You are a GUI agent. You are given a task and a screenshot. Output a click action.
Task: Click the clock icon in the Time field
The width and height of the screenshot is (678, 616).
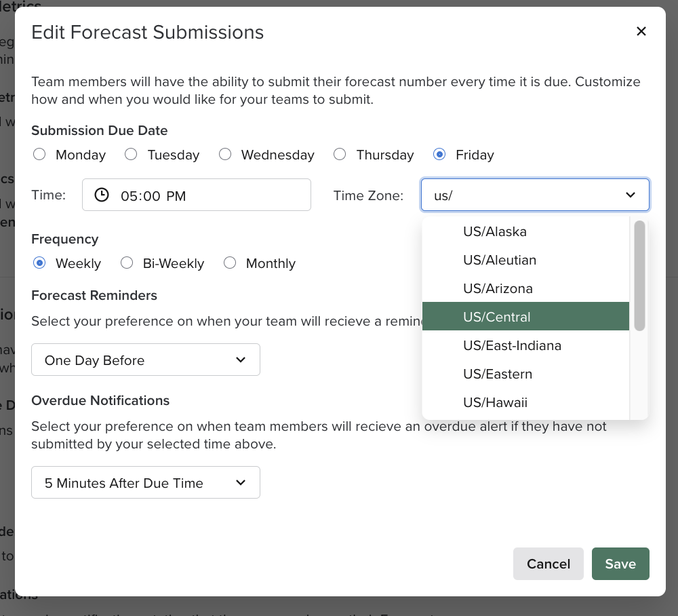pos(102,195)
